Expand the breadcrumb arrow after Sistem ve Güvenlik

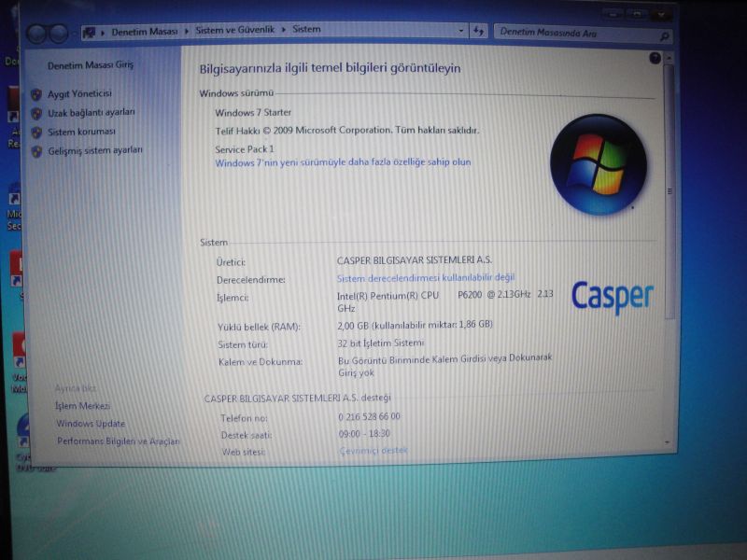point(284,30)
